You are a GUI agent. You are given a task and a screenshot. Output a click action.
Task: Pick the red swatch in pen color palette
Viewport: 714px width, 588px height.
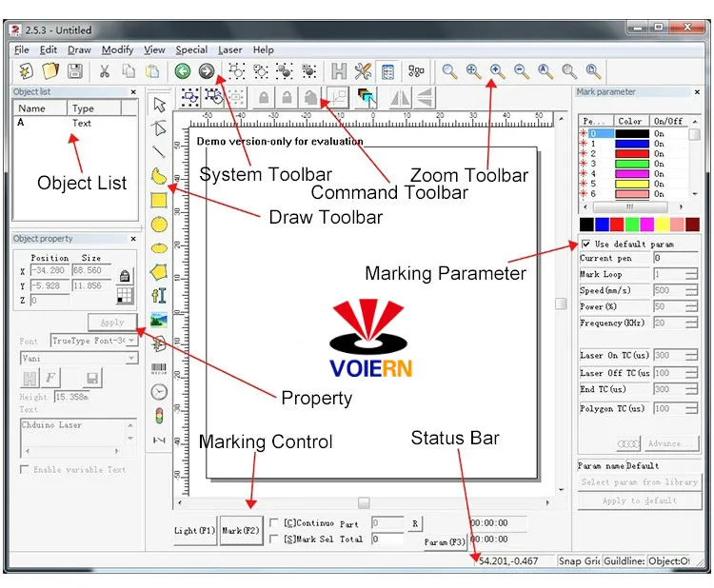click(617, 225)
